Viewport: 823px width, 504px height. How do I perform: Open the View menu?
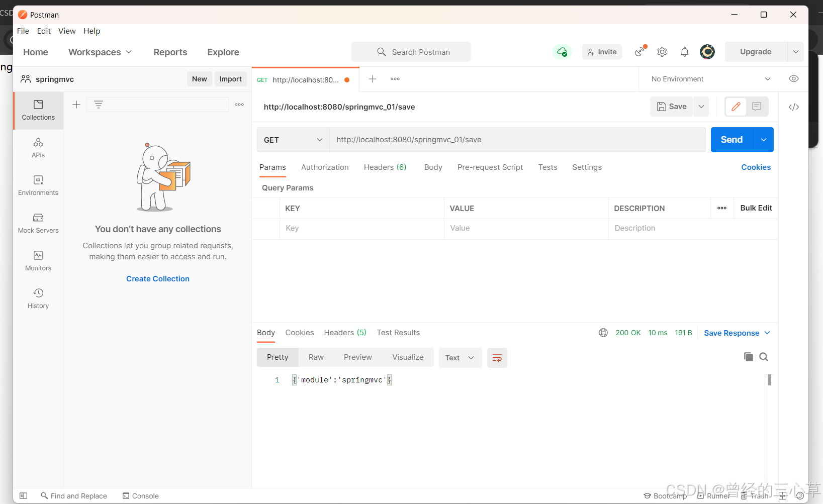(x=67, y=31)
